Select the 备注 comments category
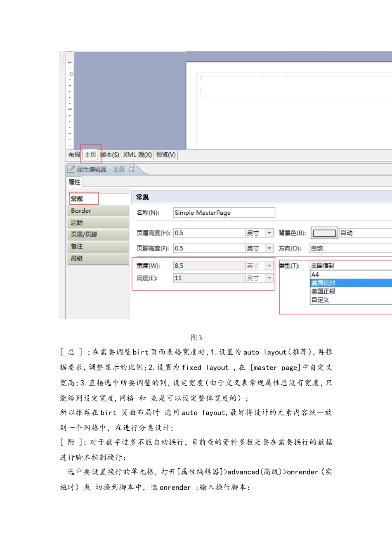Viewport: 392px width, 555px height. [x=98, y=247]
